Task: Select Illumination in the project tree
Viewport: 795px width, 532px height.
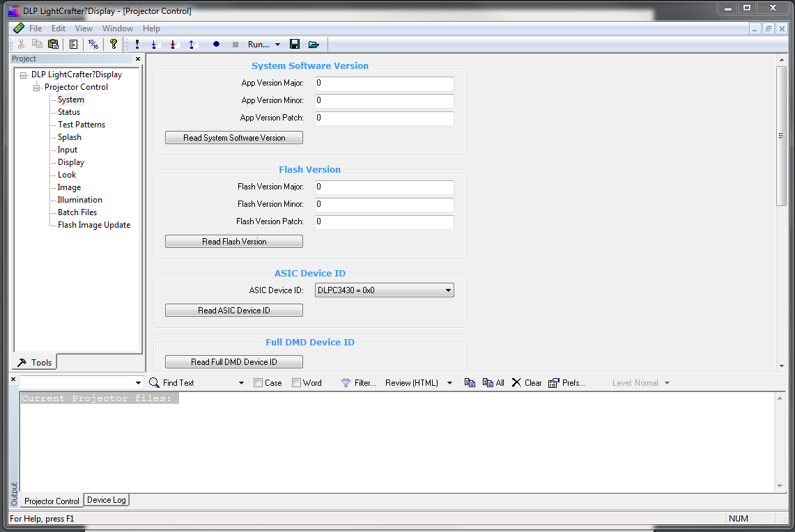Action: pos(79,200)
